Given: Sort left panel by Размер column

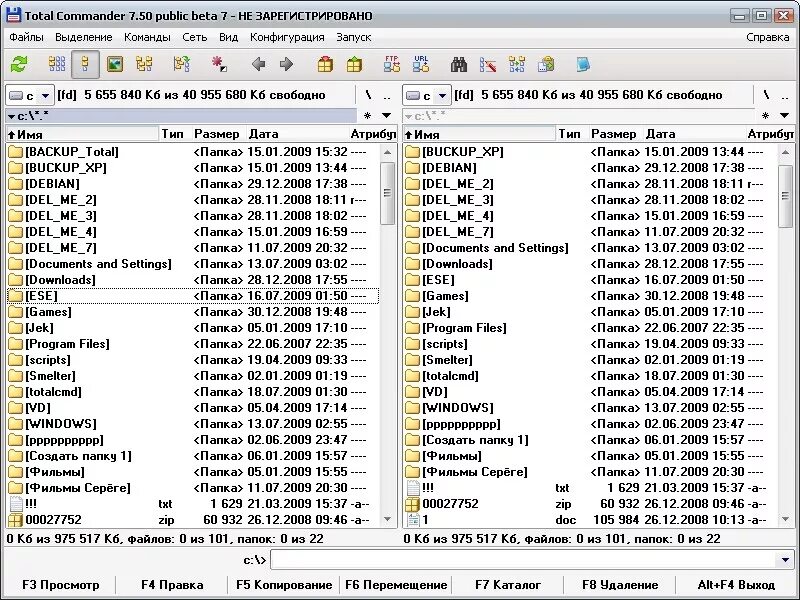Looking at the screenshot, I should (216, 134).
